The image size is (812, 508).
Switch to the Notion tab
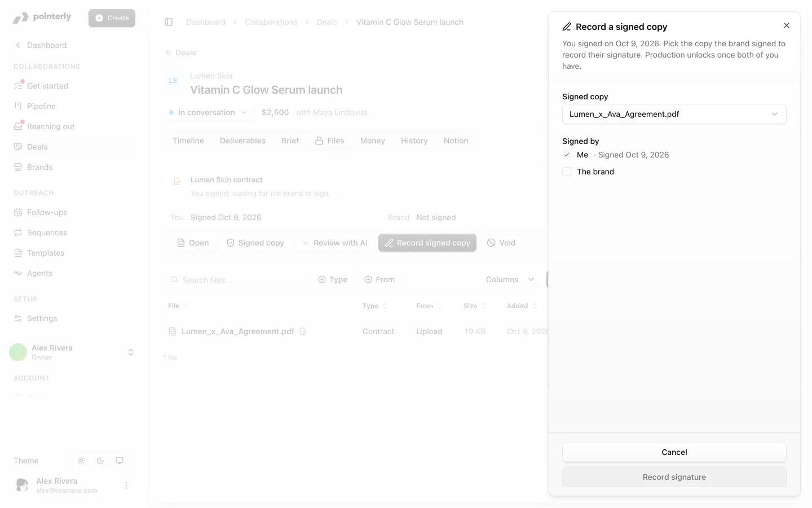point(456,141)
